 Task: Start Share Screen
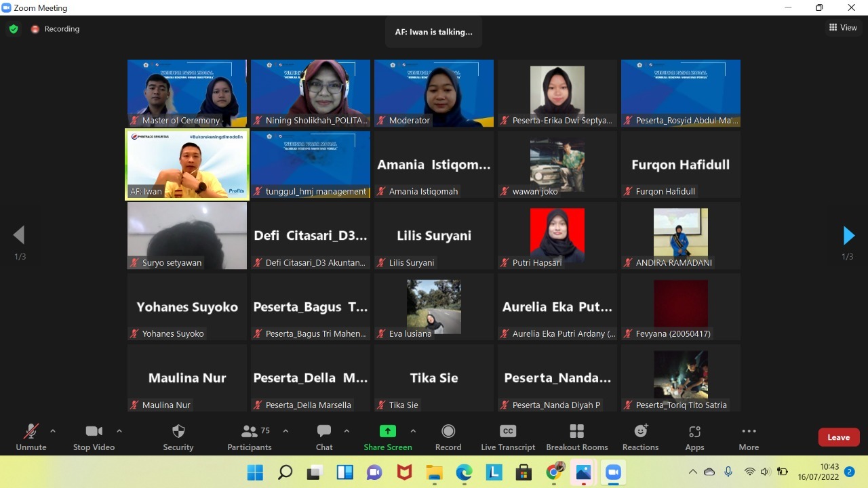387,437
